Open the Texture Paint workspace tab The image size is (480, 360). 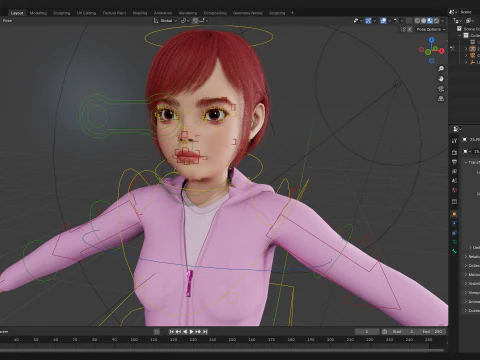point(114,13)
